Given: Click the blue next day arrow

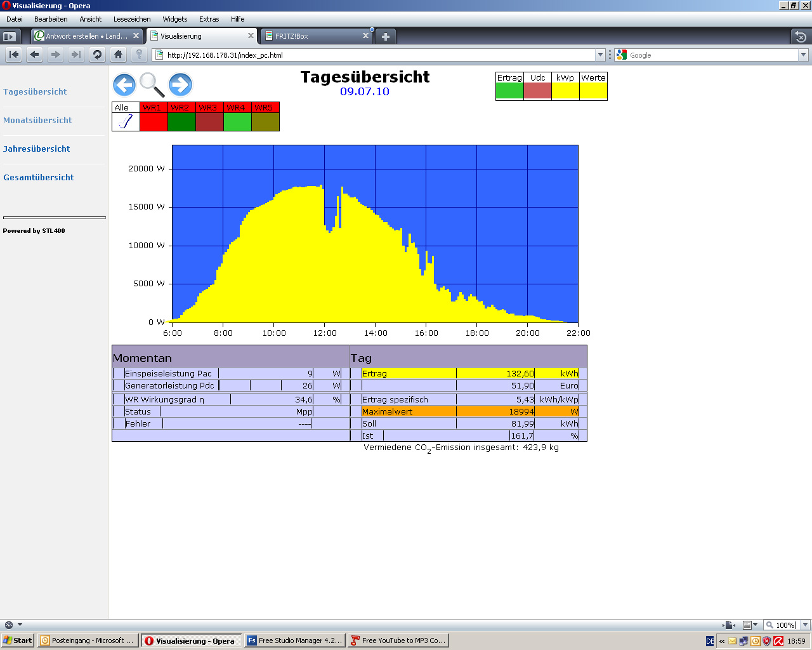Looking at the screenshot, I should point(180,84).
